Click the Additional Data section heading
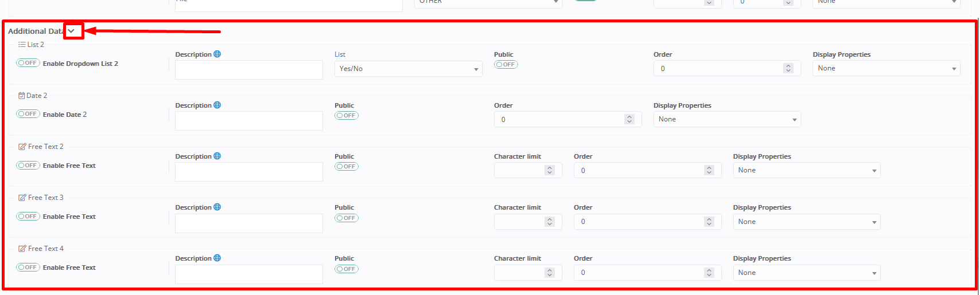The image size is (980, 295). [36, 31]
